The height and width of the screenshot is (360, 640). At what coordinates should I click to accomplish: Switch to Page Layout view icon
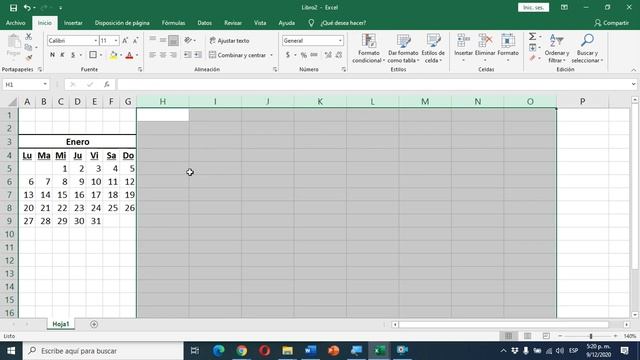click(527, 336)
